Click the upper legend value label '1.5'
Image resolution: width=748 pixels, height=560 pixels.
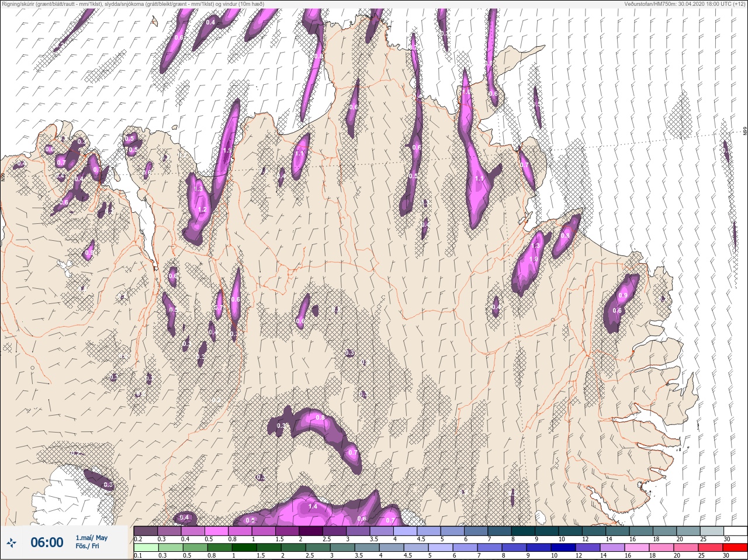tap(280, 539)
